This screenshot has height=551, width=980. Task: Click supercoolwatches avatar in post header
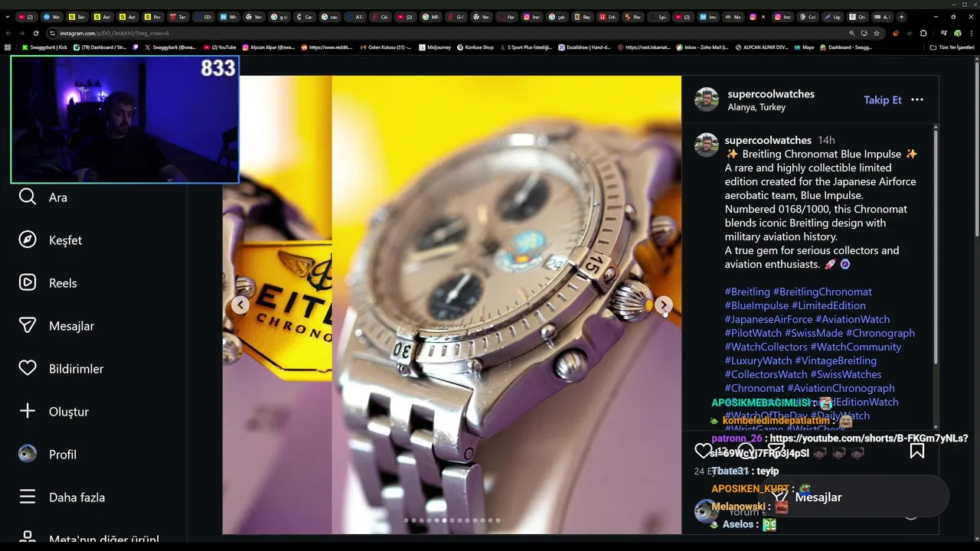coord(707,99)
